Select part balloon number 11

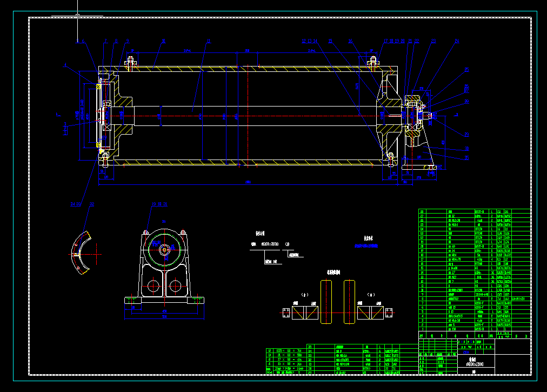(x=209, y=41)
